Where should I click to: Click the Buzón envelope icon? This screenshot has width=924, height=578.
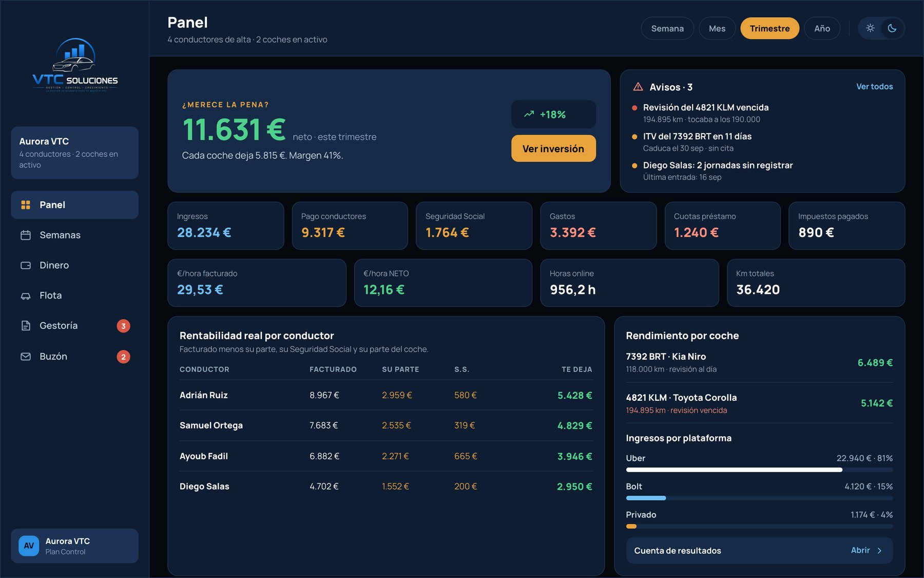26,356
